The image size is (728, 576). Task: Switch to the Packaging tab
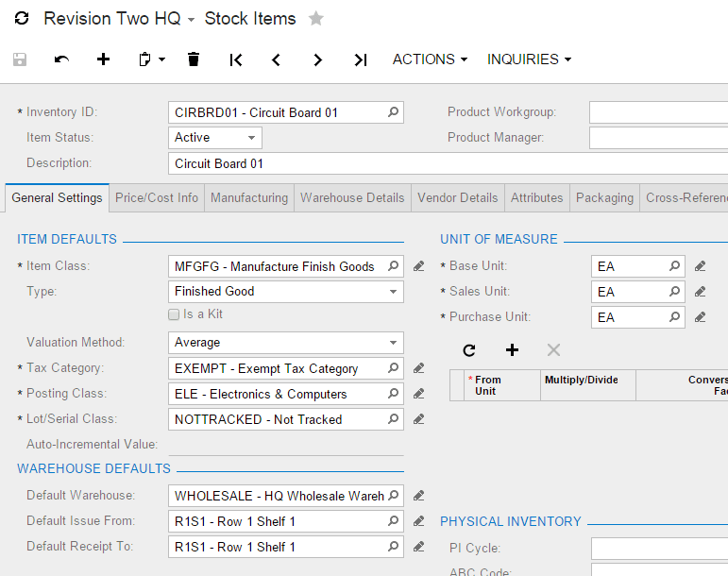tap(604, 197)
